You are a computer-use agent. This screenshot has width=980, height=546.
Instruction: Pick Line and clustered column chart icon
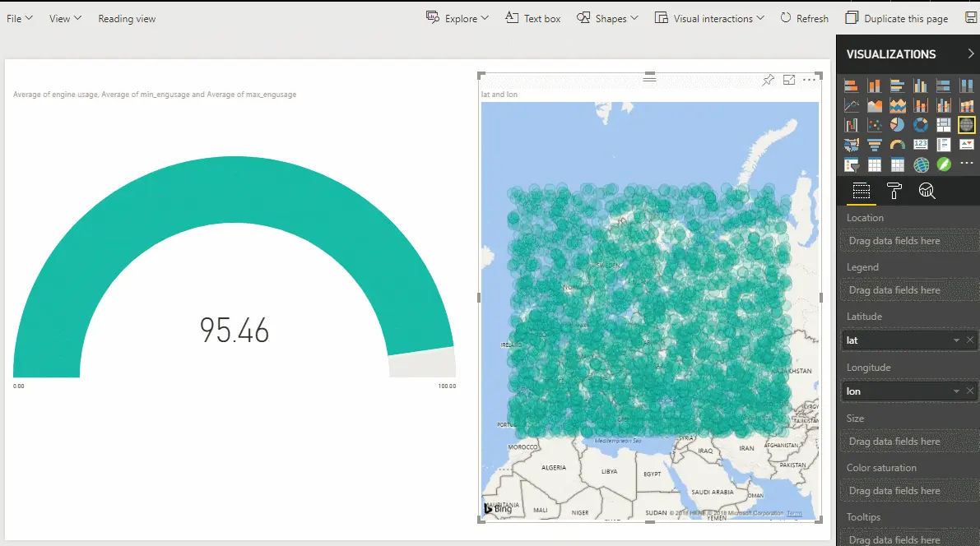point(944,105)
